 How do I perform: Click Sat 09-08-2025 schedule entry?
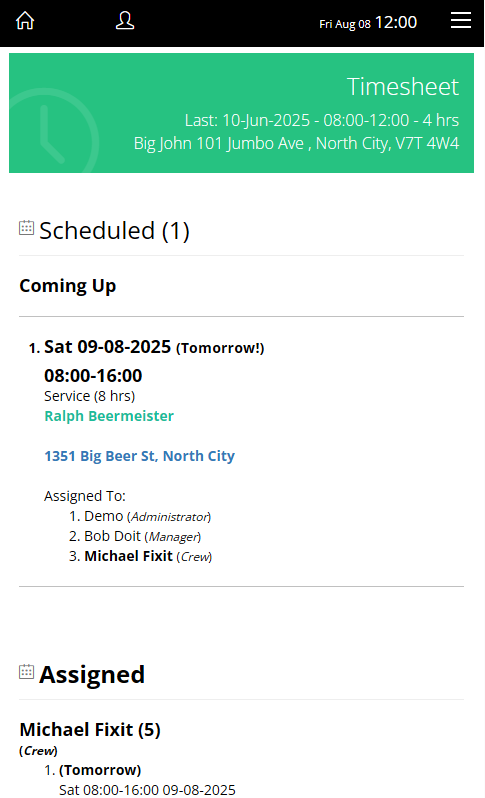(107, 347)
